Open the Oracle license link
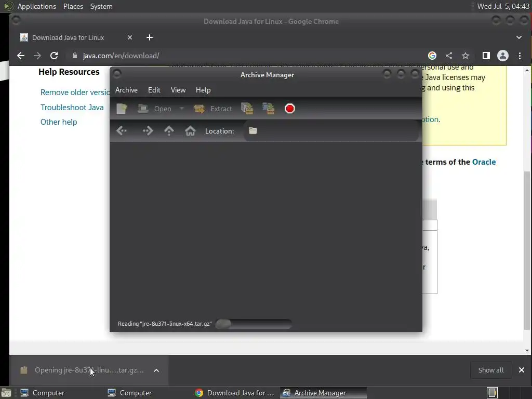 click(484, 162)
